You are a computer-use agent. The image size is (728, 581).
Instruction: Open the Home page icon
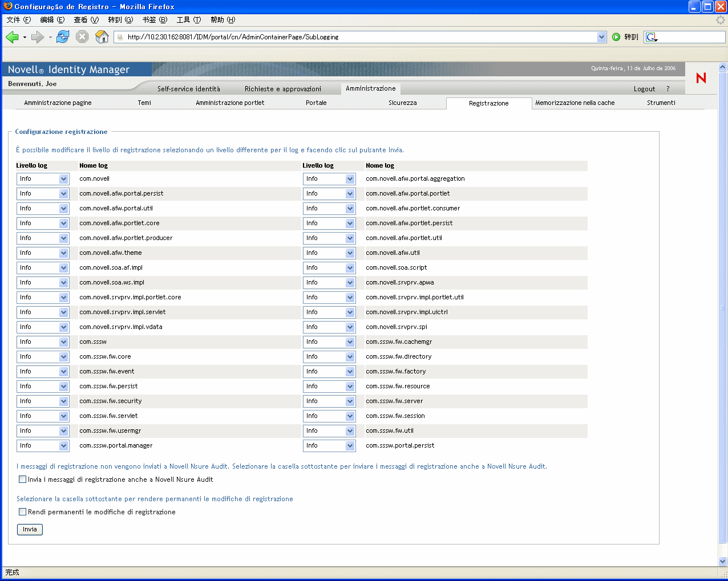pyautogui.click(x=102, y=37)
